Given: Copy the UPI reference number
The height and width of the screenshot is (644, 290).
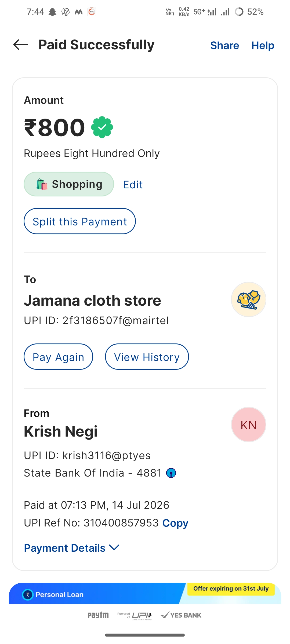Looking at the screenshot, I should point(175,523).
